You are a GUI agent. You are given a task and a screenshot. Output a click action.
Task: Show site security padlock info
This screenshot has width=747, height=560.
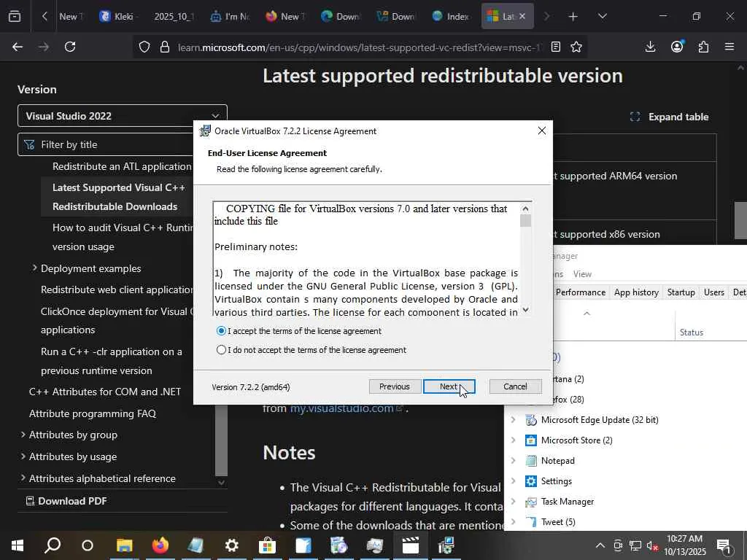pos(165,47)
